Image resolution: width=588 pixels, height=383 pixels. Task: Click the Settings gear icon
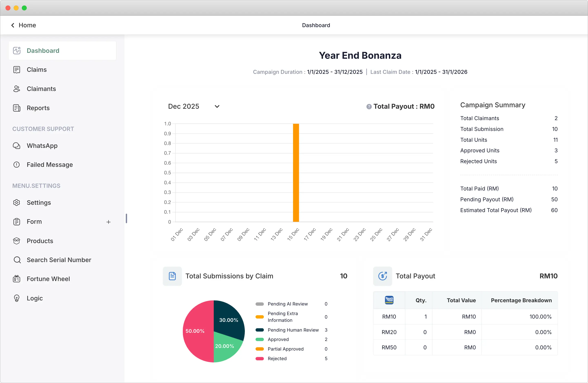16,203
